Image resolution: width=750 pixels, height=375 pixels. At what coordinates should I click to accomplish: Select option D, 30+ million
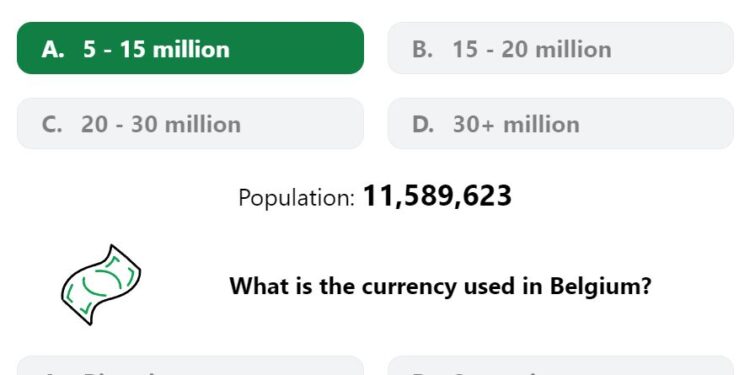click(560, 124)
